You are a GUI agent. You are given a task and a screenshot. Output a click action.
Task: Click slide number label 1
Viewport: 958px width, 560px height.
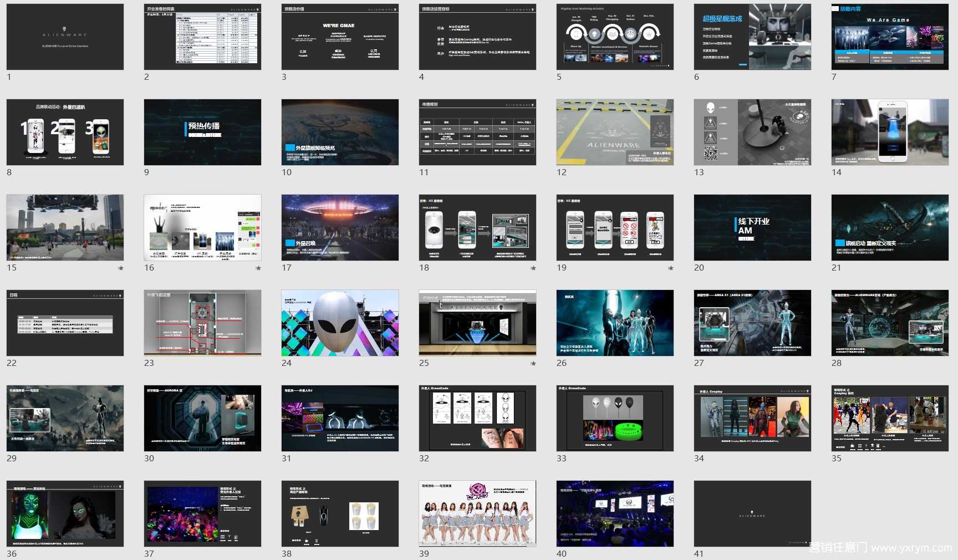(9, 77)
